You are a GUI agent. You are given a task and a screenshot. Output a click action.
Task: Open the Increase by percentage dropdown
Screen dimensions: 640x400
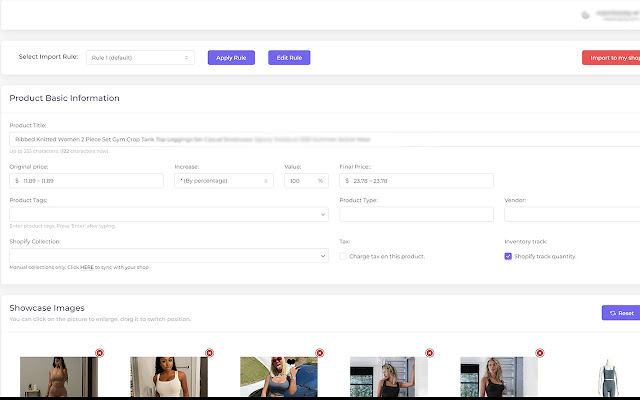tap(224, 181)
